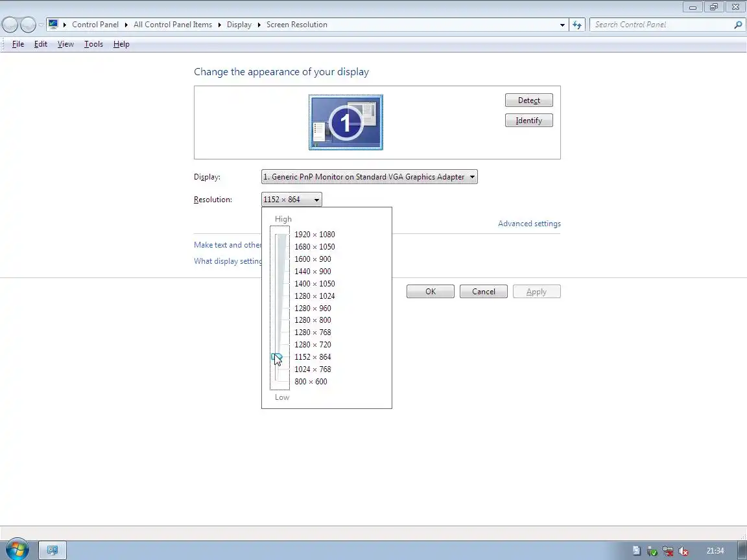Open Safely Remove Hardware tray icon
Screen dimensions: 747x560
coord(652,551)
